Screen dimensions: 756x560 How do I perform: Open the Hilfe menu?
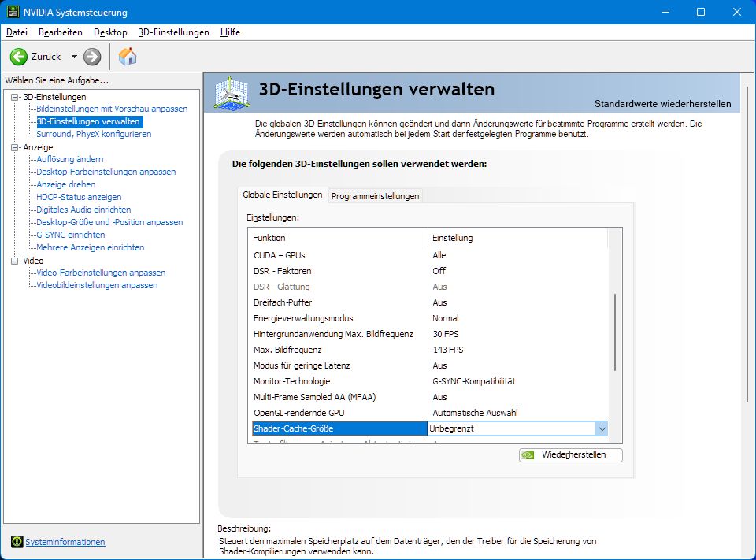point(230,32)
